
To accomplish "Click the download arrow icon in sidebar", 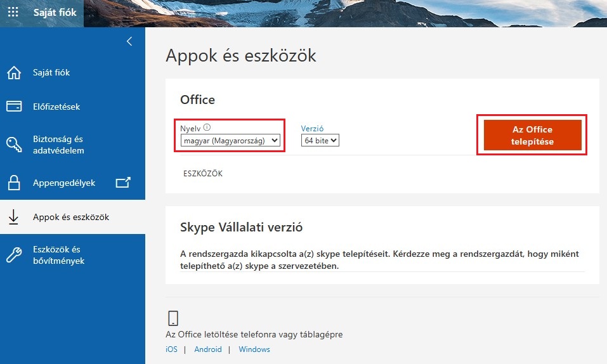I will click(13, 218).
